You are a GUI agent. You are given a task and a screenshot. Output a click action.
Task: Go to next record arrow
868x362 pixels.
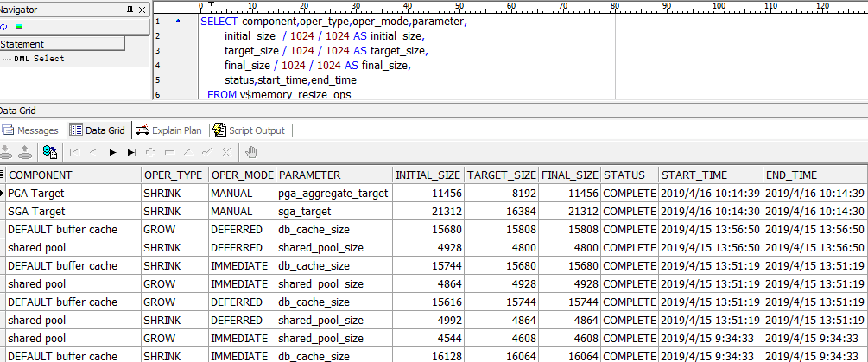pos(112,152)
